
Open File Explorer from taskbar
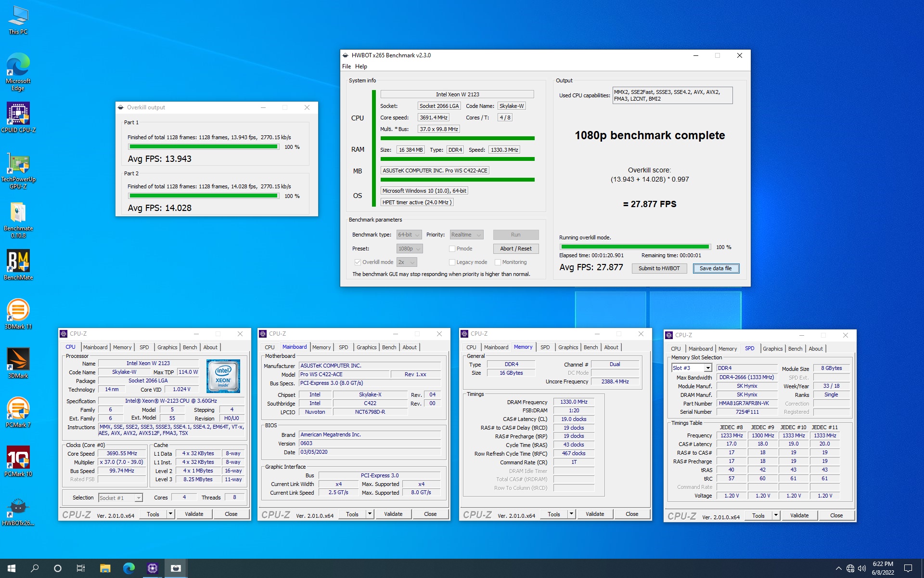pyautogui.click(x=105, y=568)
